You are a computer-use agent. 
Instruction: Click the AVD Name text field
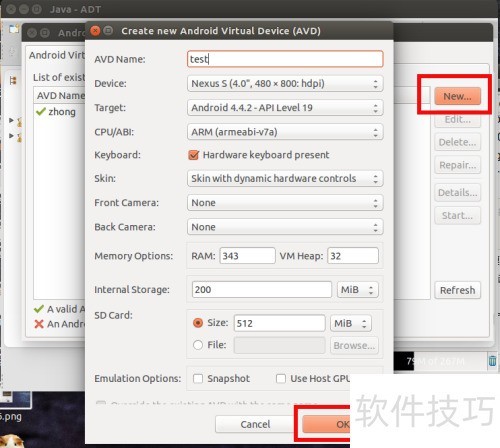point(285,59)
